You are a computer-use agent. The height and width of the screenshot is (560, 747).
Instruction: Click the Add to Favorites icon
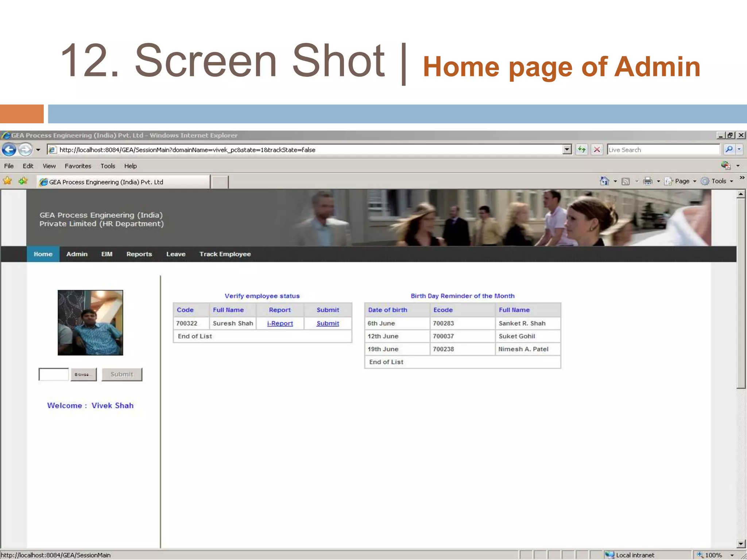(x=23, y=181)
